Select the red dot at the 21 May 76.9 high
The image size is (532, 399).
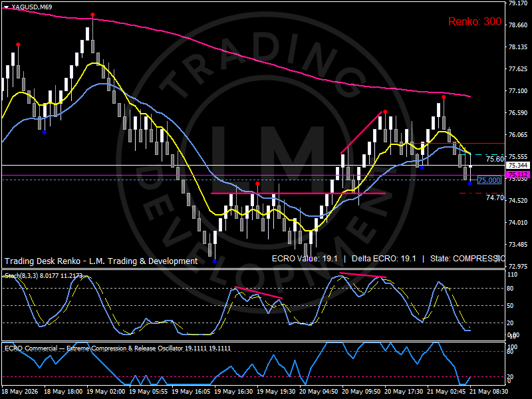(444, 97)
